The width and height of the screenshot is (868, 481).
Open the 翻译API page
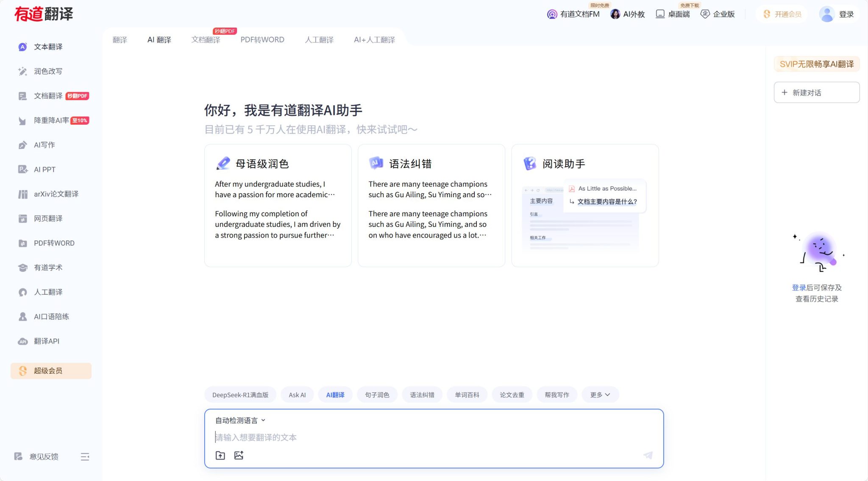pos(47,341)
